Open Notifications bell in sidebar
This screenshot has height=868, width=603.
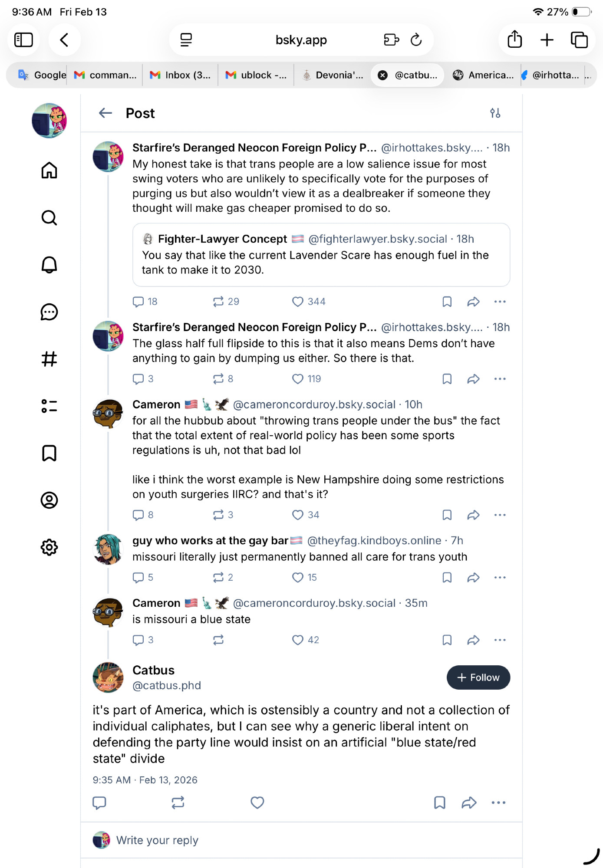(49, 264)
